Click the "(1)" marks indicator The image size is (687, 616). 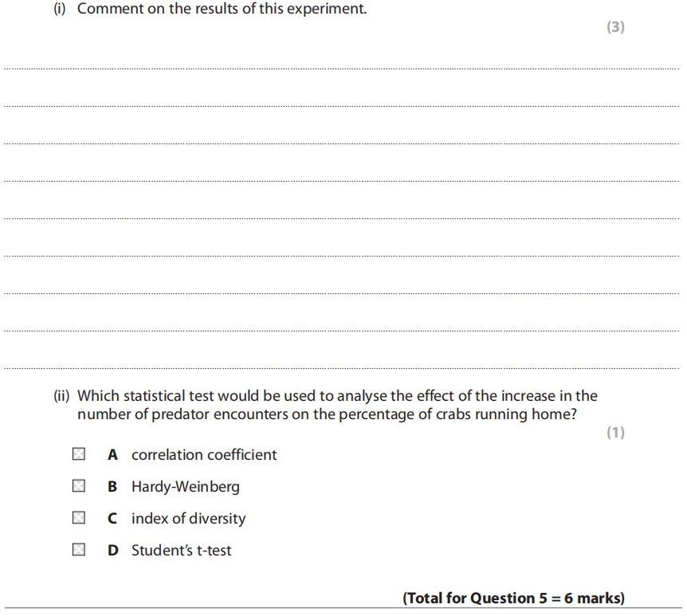tap(615, 433)
